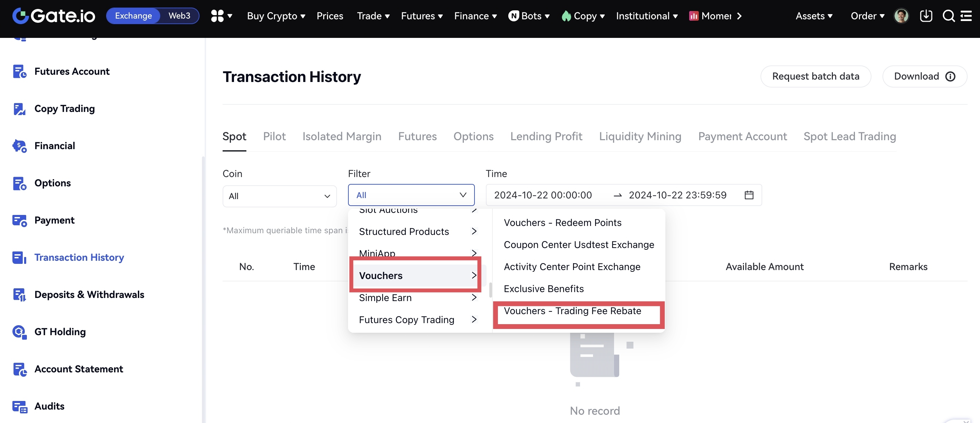Click the filter list scrollbar

point(490,290)
